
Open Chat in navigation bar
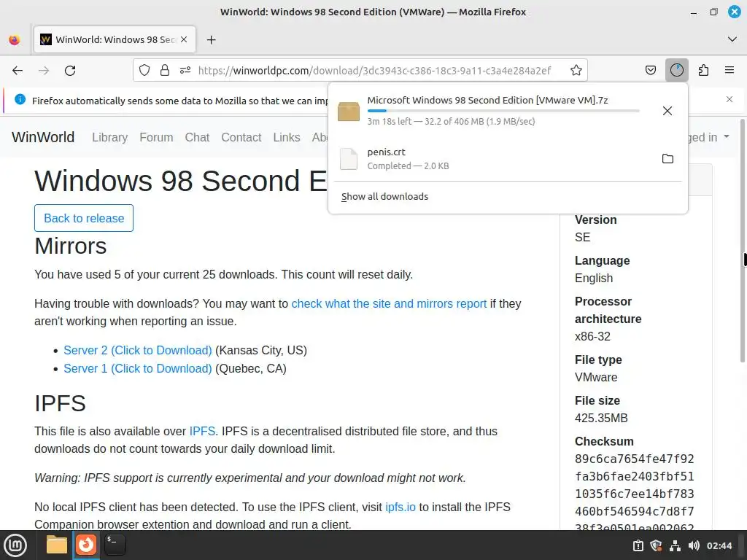point(197,137)
